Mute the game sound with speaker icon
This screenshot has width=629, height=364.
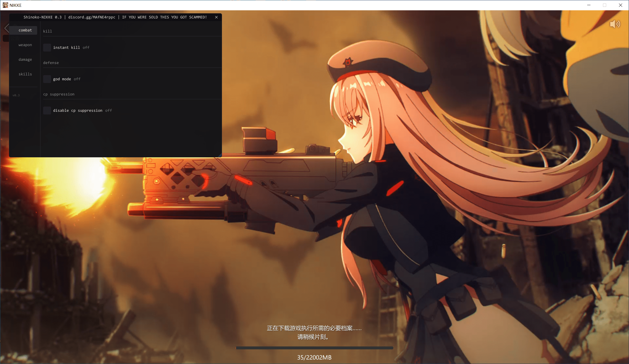[x=615, y=24]
